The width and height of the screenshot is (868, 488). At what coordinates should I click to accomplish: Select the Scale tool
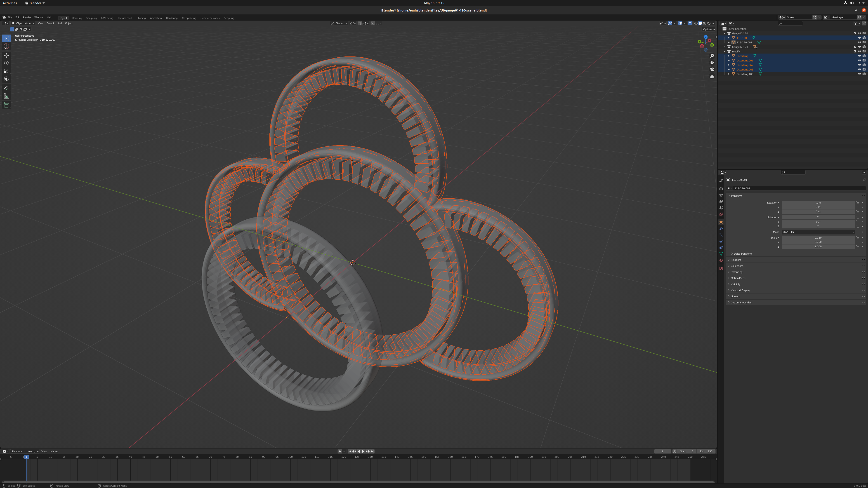click(6, 71)
